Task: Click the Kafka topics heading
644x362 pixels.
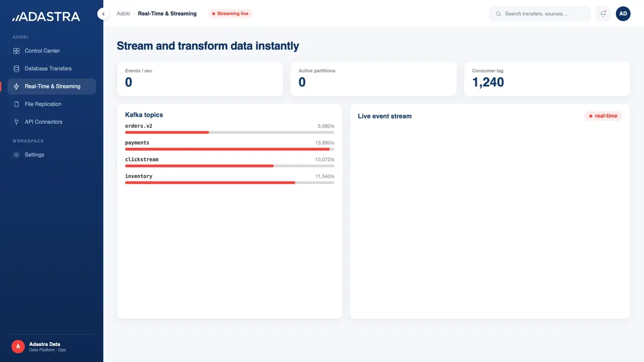Action: coord(144,115)
